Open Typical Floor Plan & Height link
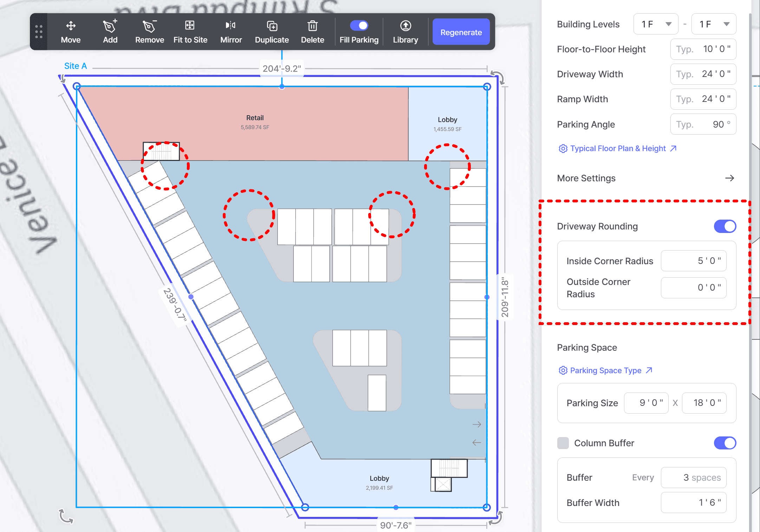 click(617, 148)
